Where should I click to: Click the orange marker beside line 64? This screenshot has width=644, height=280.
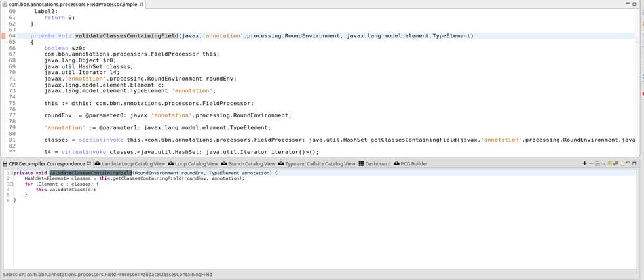4,36
